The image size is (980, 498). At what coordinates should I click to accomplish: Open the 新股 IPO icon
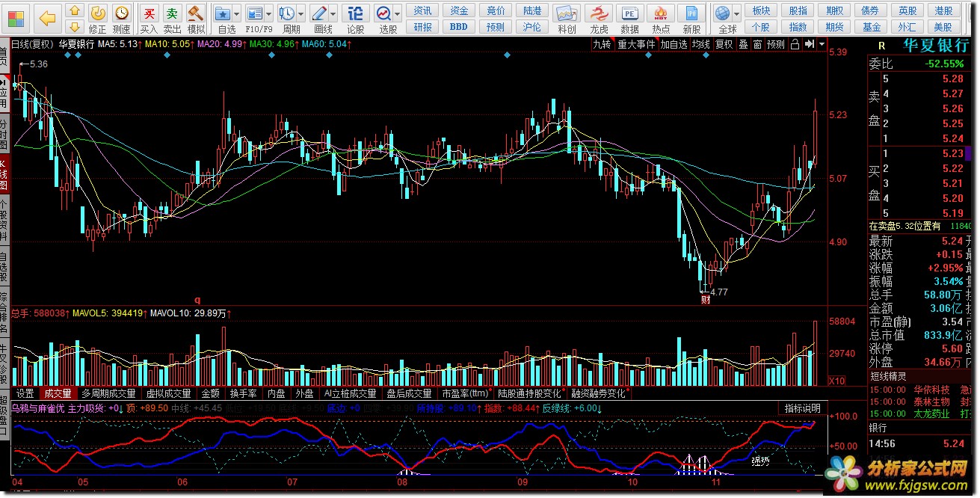coord(692,13)
